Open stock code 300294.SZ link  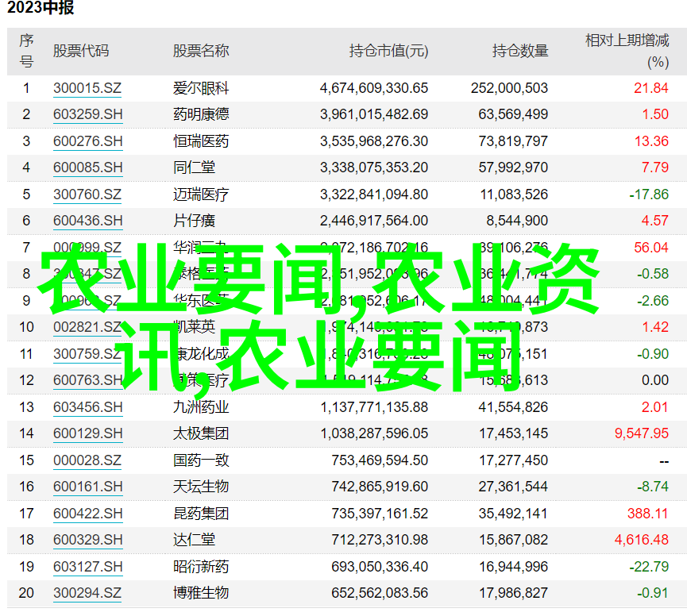pos(87,592)
